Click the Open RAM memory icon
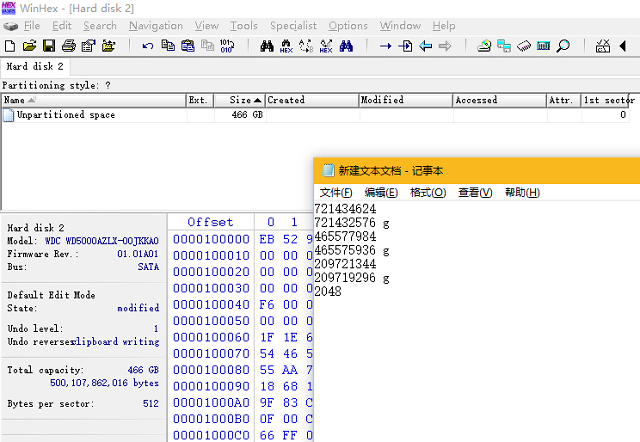 524,46
